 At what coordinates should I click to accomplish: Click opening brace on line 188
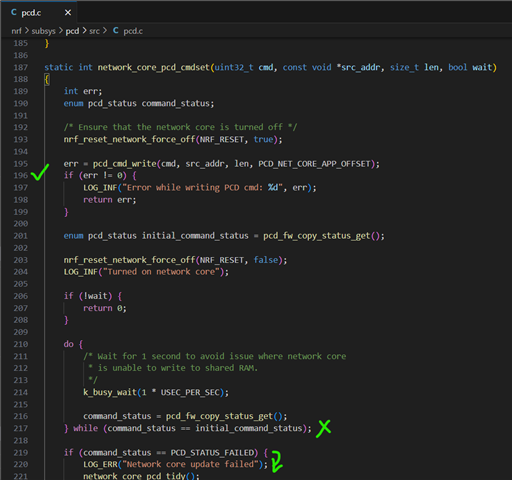pyautogui.click(x=47, y=79)
